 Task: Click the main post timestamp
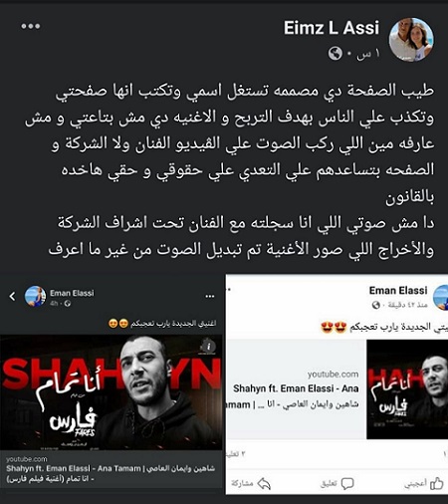coord(368,54)
